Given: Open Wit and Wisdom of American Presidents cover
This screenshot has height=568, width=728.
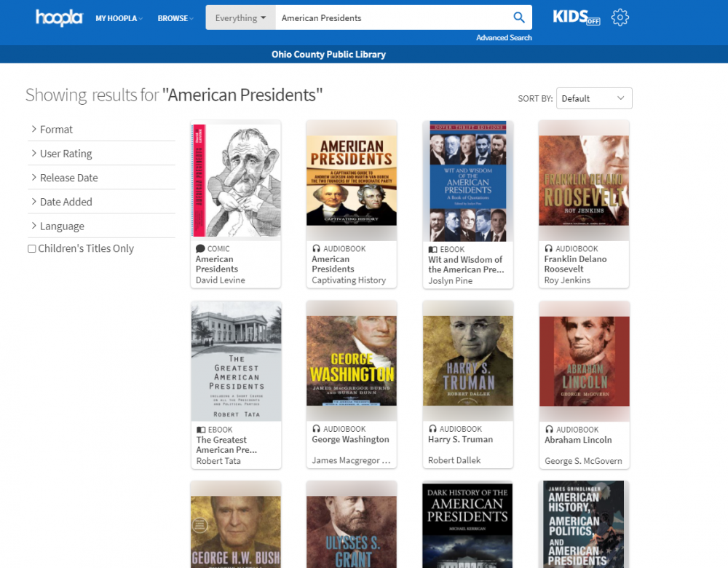Looking at the screenshot, I should coord(468,181).
